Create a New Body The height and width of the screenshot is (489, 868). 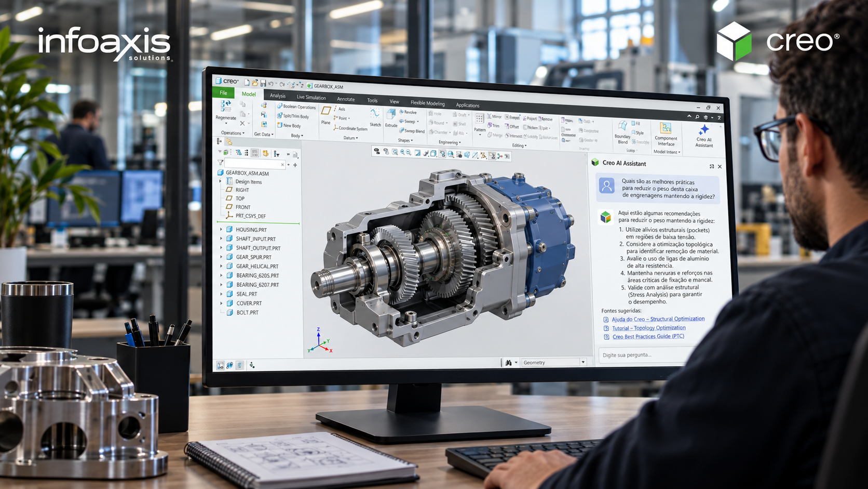click(x=289, y=125)
